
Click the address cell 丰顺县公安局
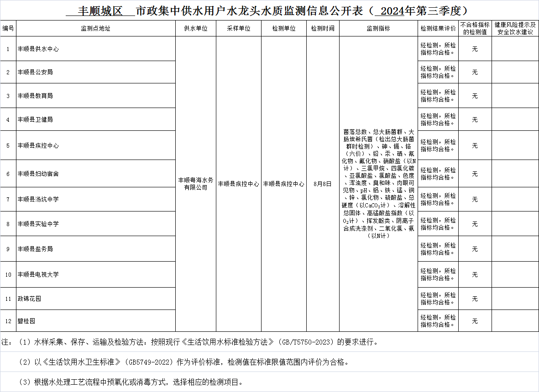[x=96, y=72]
